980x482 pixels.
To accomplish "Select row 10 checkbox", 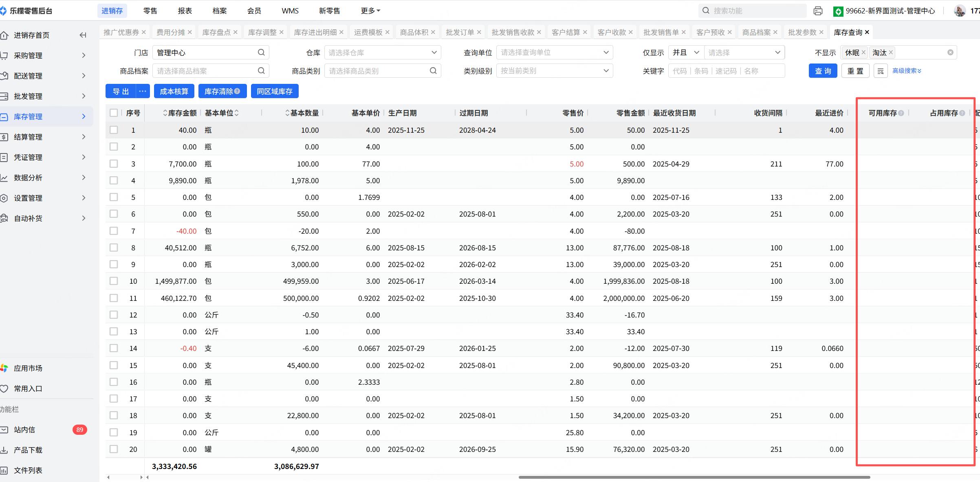I will 114,281.
